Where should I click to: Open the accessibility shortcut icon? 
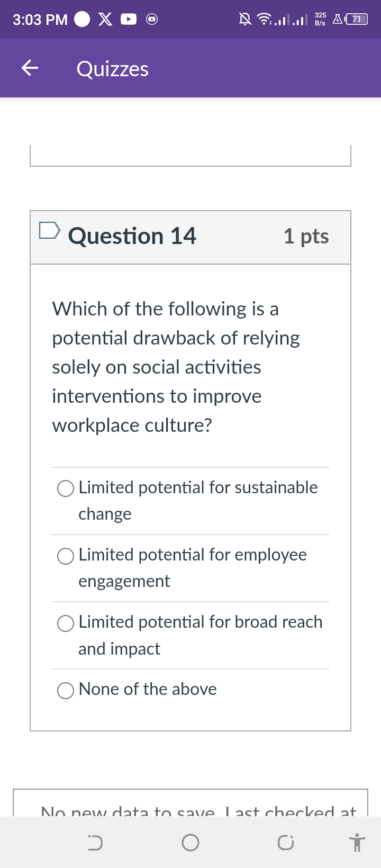click(x=358, y=842)
